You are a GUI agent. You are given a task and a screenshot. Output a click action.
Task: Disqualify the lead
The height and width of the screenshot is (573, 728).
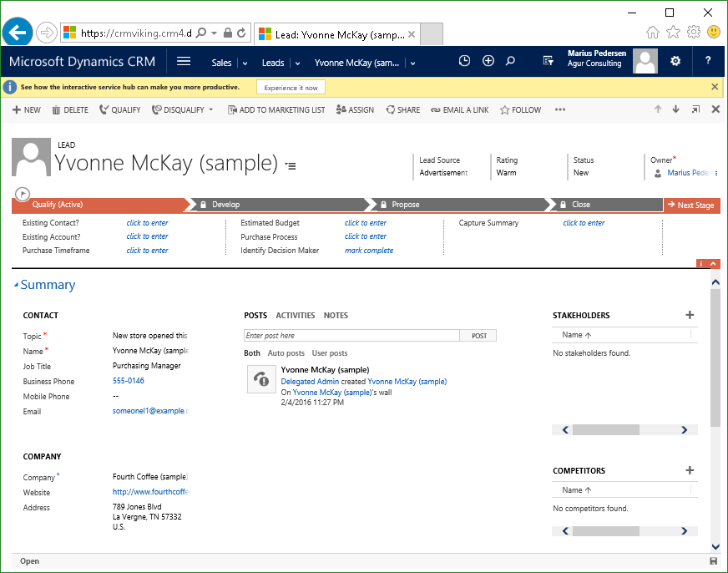[179, 109]
